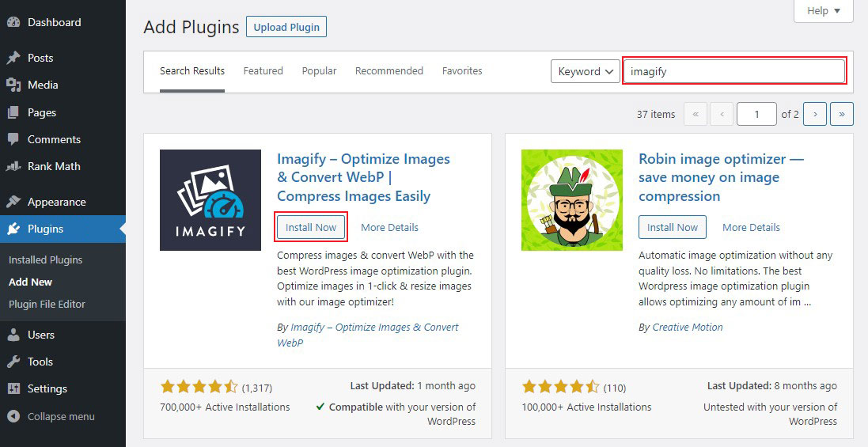Switch to Recommended tab
The height and width of the screenshot is (447, 868).
coord(389,71)
